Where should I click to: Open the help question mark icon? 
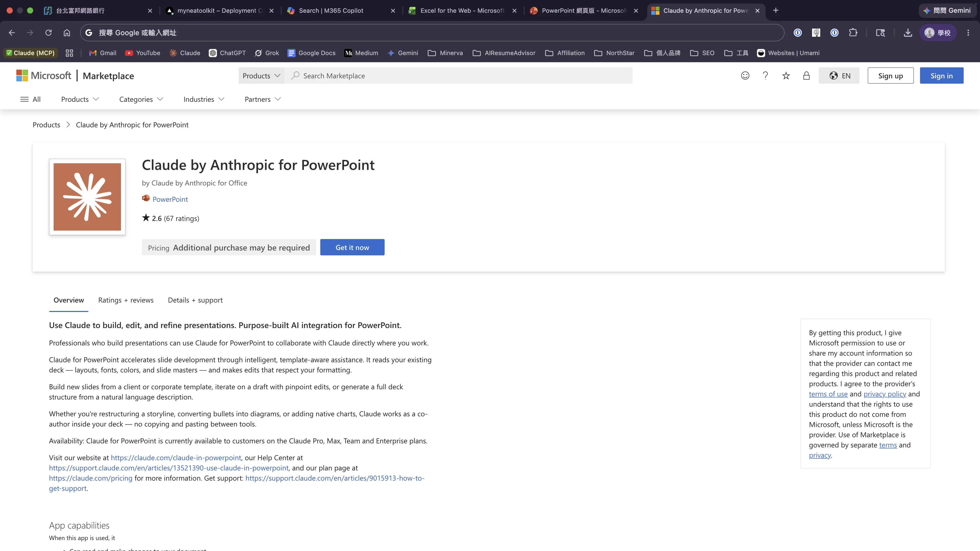tap(765, 76)
